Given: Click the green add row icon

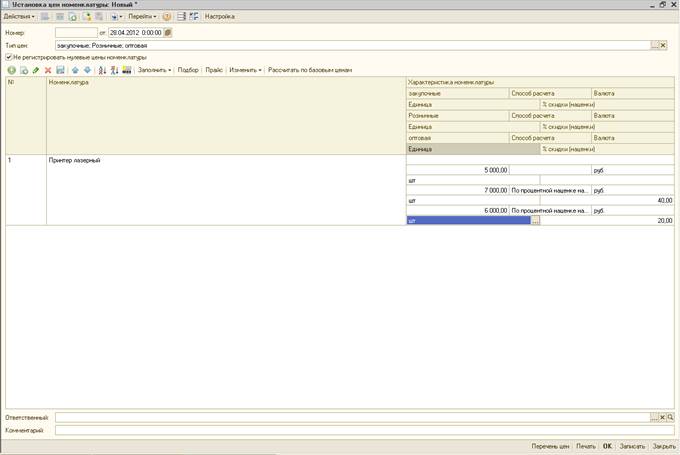Looking at the screenshot, I should pos(11,70).
